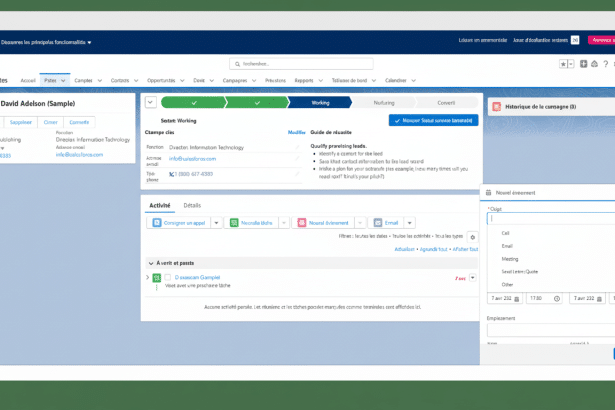Open the Prévisions navigation tab
Screen dimensions: 615x410
[x=275, y=80]
